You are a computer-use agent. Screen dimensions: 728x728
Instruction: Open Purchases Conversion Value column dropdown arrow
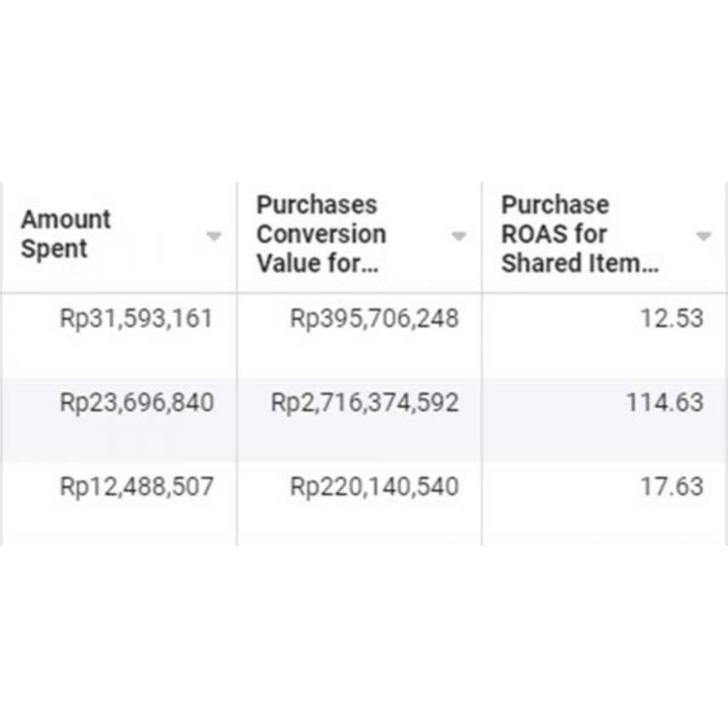point(459,237)
